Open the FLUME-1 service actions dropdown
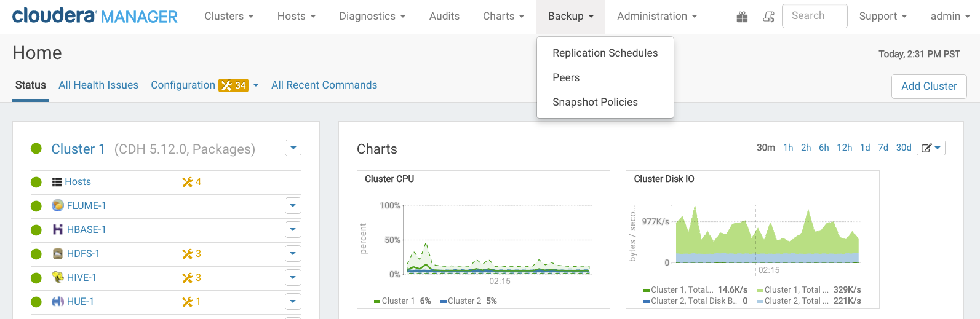Screen dimensions: 980x319 [x=293, y=206]
